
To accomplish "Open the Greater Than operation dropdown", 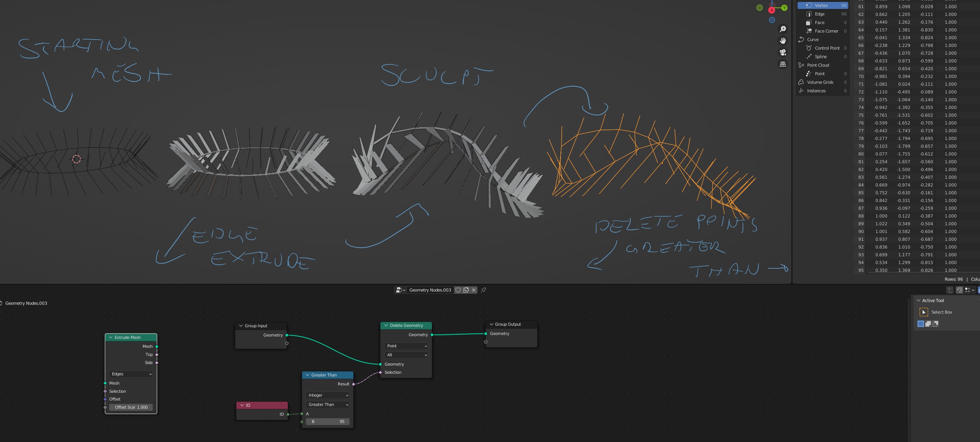I will (328, 404).
